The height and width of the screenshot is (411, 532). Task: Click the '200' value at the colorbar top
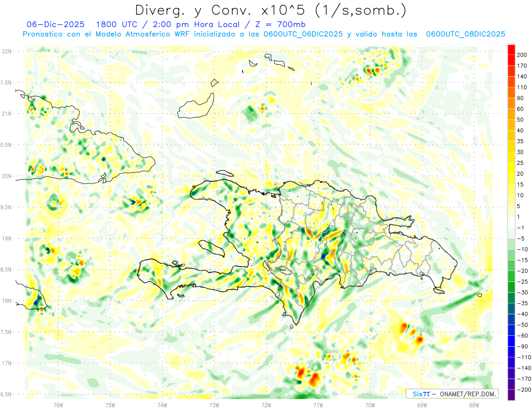(523, 55)
